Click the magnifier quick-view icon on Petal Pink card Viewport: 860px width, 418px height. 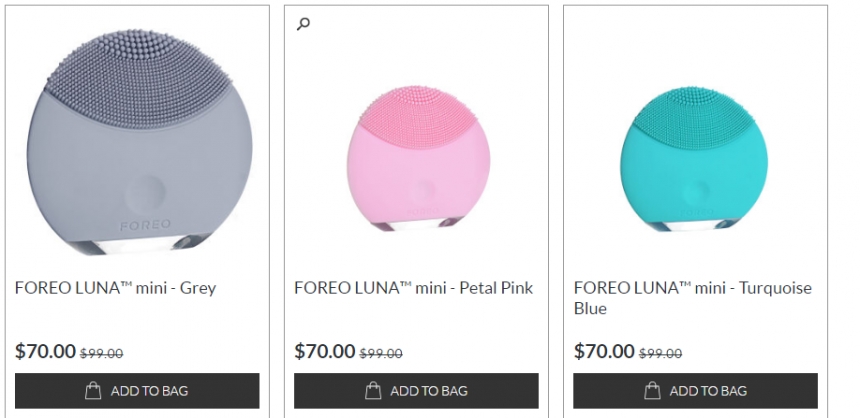[x=304, y=24]
